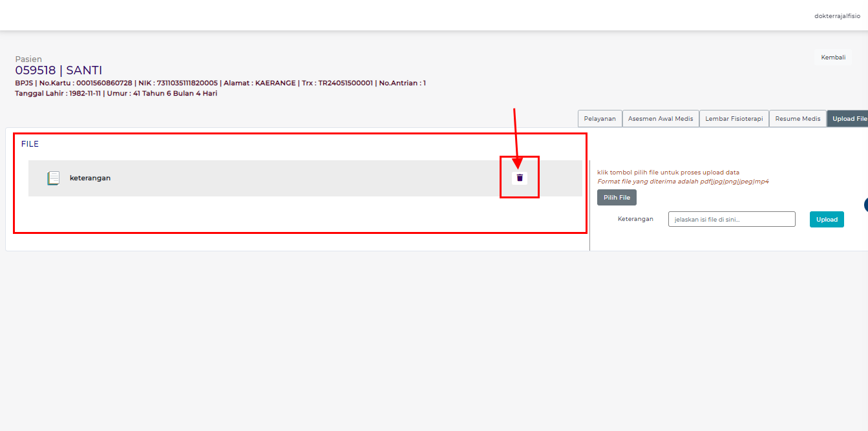Click the Tanggal Lahir date line

116,94
